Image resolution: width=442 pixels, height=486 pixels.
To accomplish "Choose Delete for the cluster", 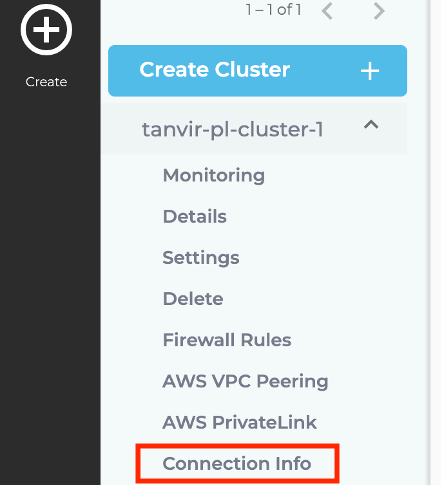I will click(x=193, y=299).
